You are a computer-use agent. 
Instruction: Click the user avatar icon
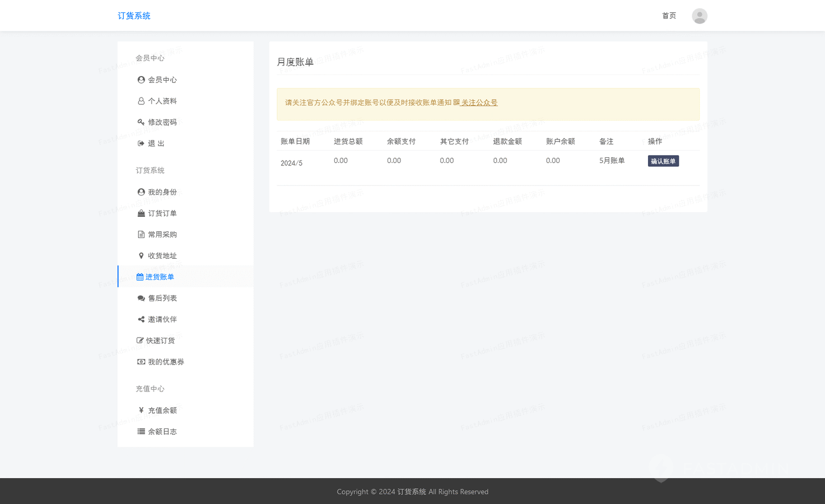[699, 16]
